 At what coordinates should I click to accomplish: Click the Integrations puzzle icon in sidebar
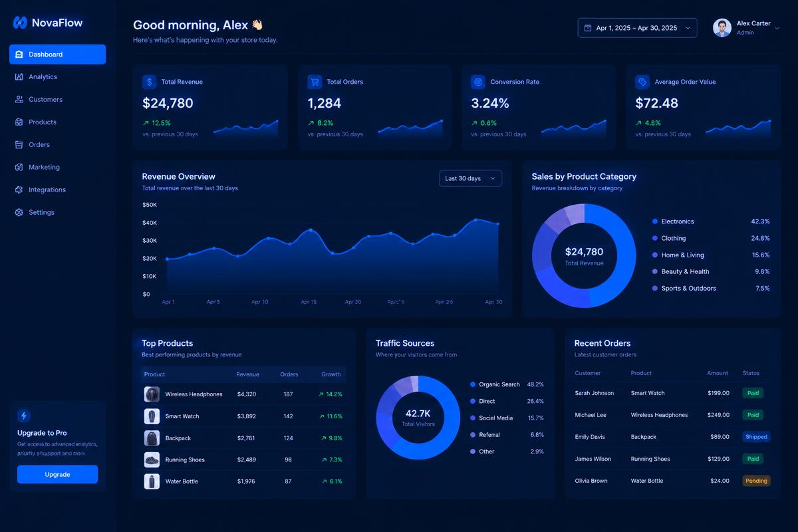point(19,190)
